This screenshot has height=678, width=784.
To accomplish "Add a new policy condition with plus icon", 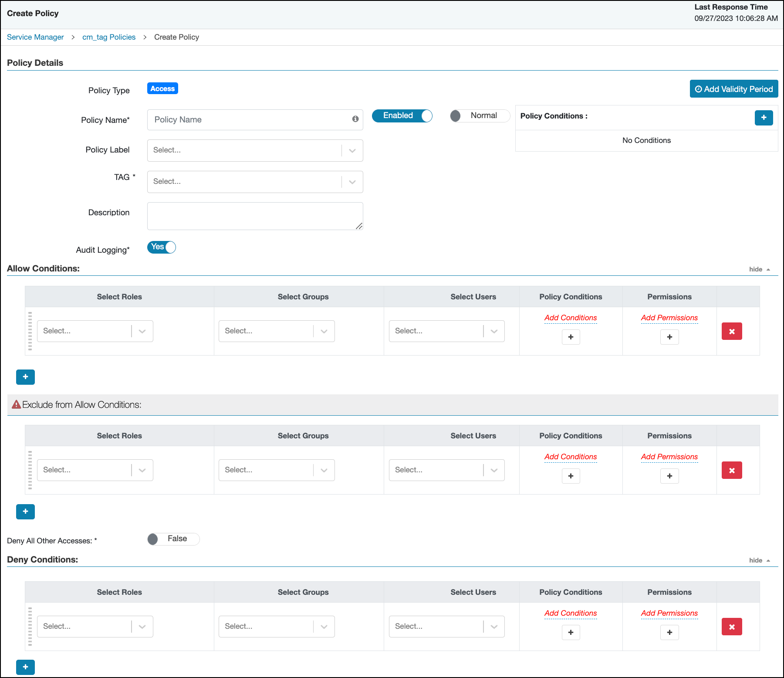I will [764, 118].
